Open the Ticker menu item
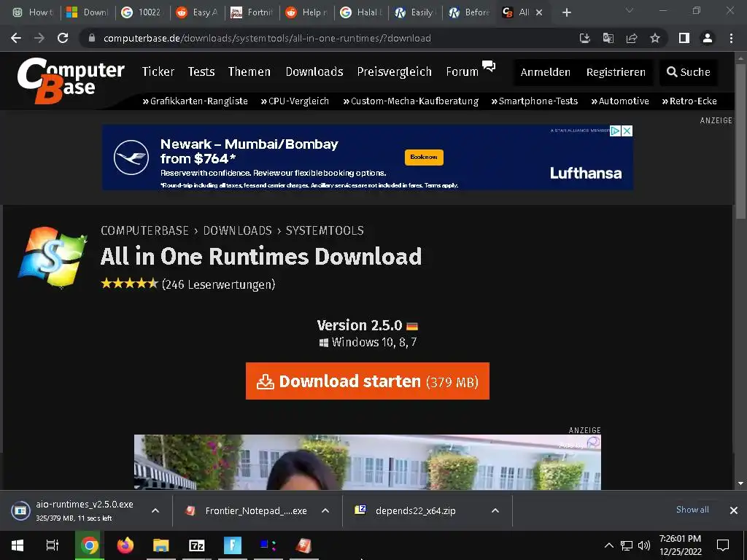Viewport: 747px width, 560px height. tap(158, 71)
